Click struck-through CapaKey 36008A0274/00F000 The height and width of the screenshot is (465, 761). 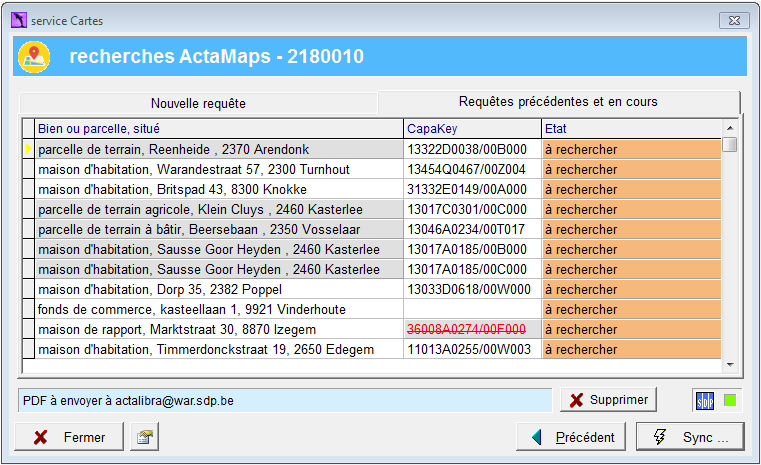tap(472, 329)
